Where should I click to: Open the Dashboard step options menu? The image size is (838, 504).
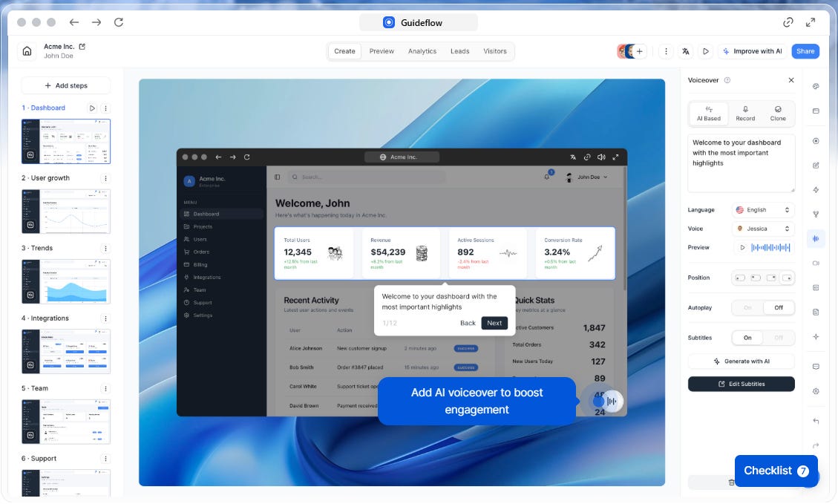[x=105, y=108]
